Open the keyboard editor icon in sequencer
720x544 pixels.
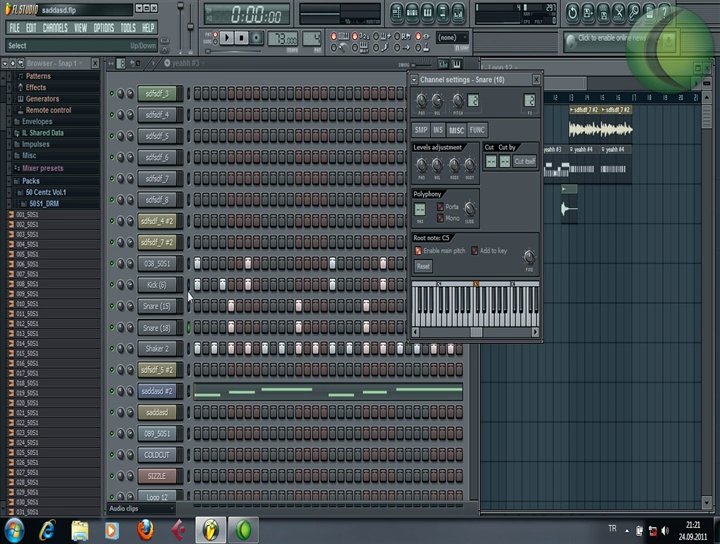[x=456, y=64]
